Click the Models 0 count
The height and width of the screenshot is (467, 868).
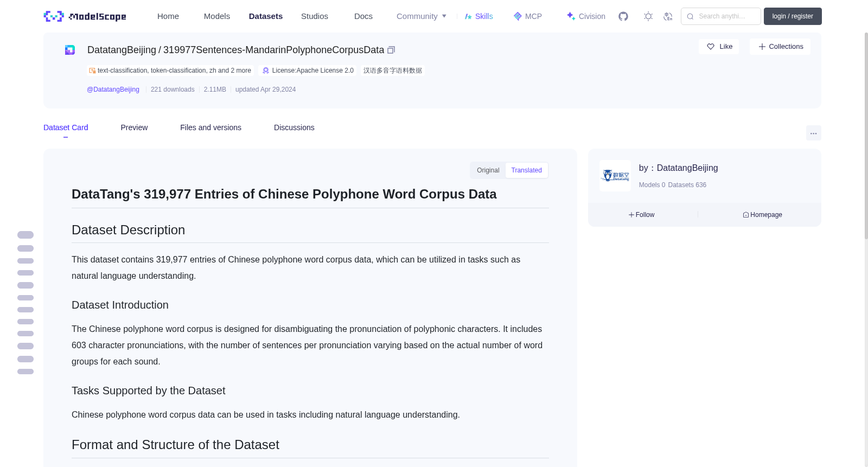(x=652, y=185)
